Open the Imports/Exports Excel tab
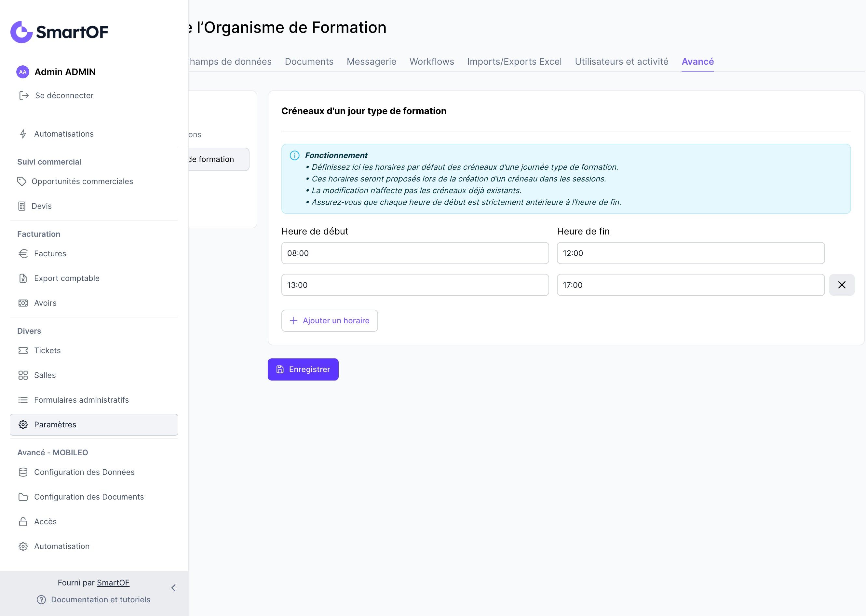Viewport: 866px width, 616px height. pyautogui.click(x=514, y=61)
